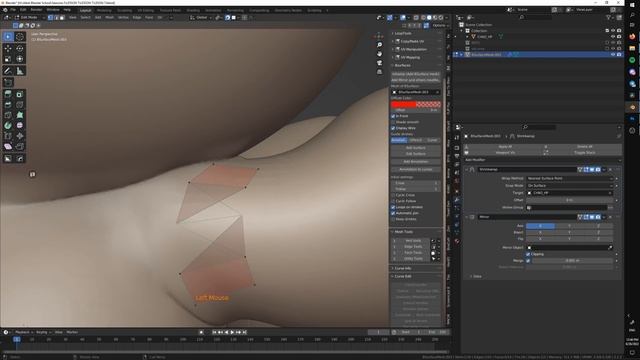Enable the Keep strokes checkbox
The image size is (640, 360).
[x=393, y=219]
